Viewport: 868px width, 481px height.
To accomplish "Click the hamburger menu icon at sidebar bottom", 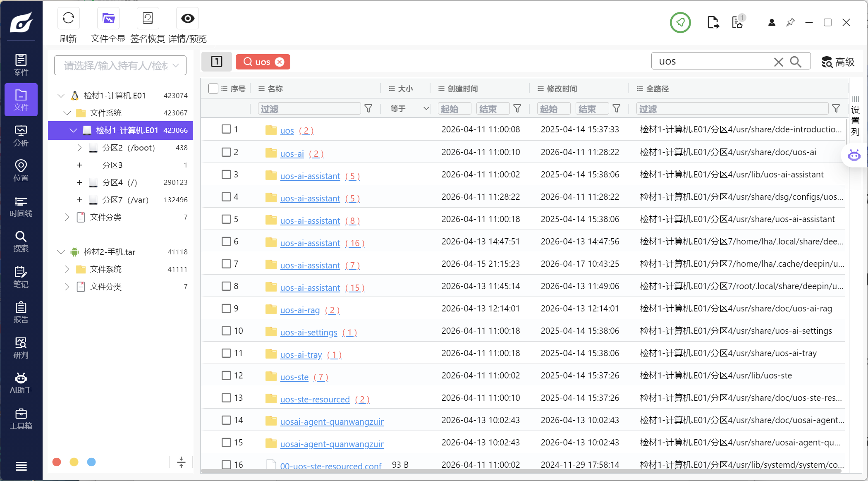I will click(21, 466).
